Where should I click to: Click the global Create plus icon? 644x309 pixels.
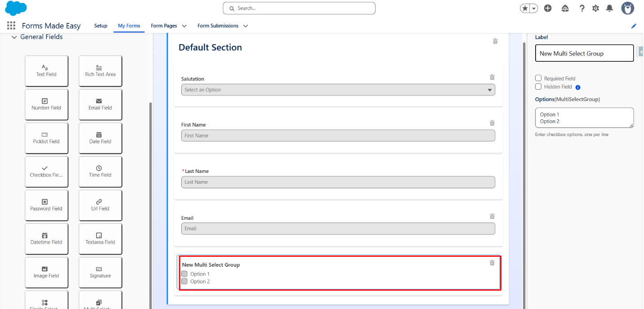548,8
